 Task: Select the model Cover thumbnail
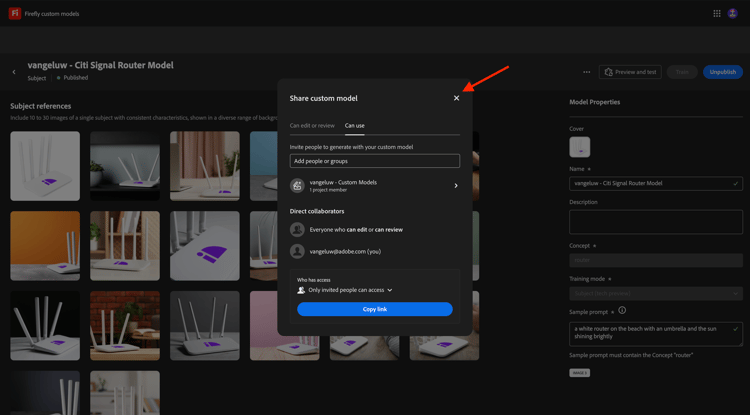(580, 147)
